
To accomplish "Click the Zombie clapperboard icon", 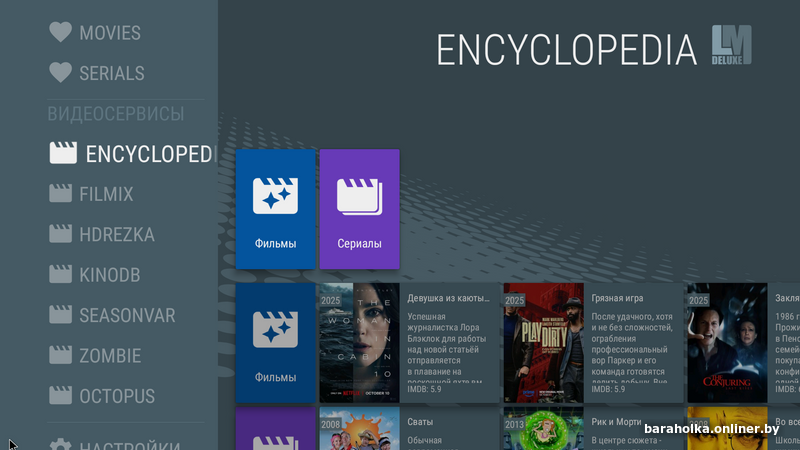I will point(60,355).
